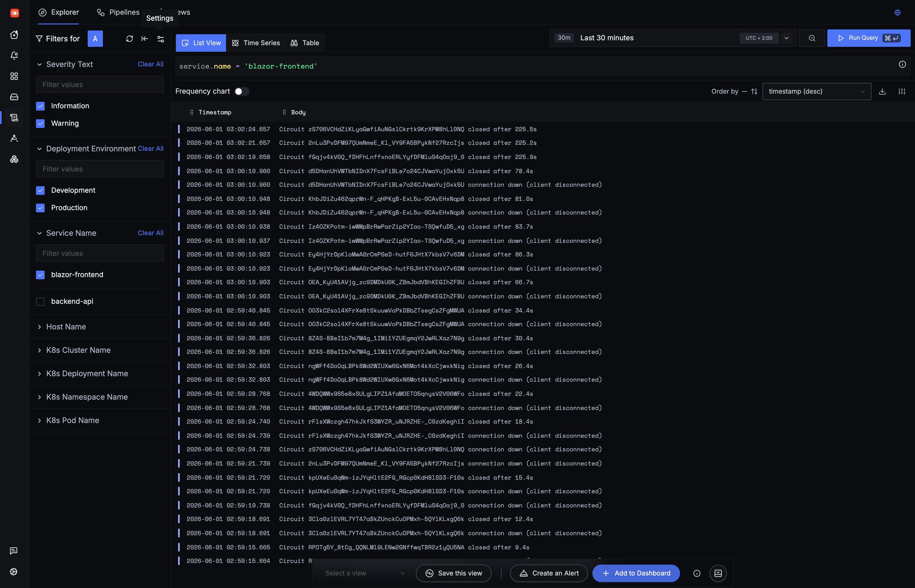
Task: Uncheck the Information severity checkbox
Action: tap(41, 106)
